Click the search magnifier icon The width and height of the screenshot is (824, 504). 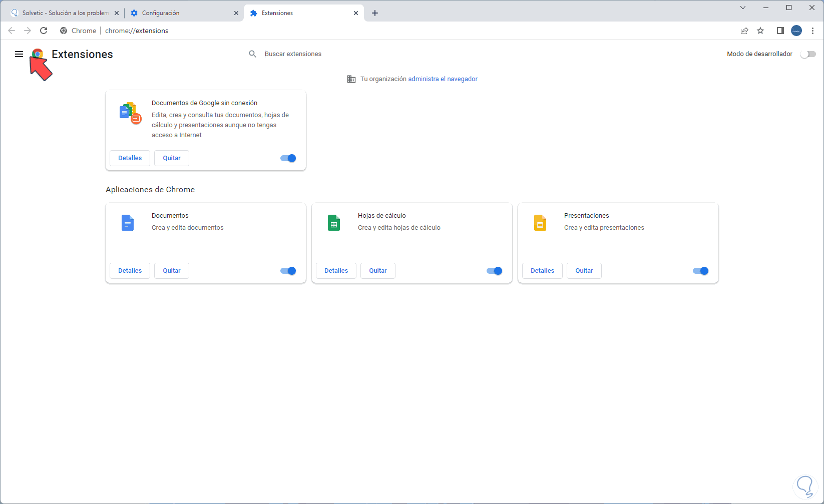click(x=253, y=54)
